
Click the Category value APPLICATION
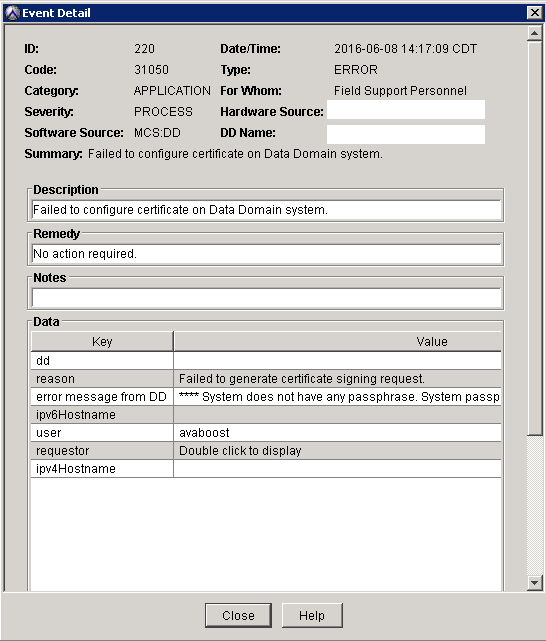point(172,90)
